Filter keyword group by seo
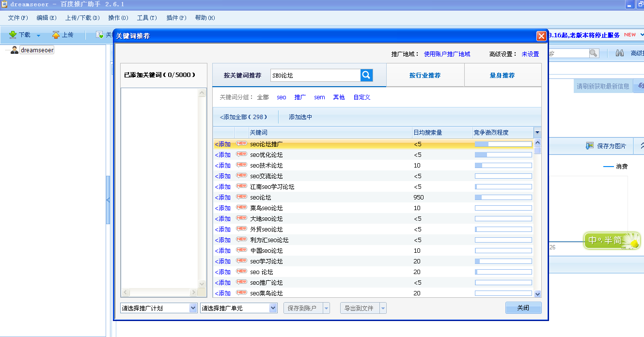 click(x=282, y=97)
